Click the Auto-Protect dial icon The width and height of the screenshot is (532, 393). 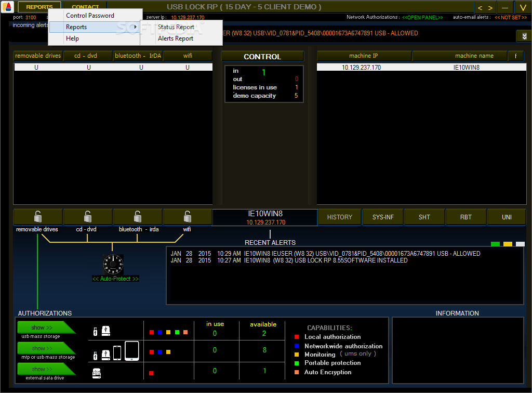(x=113, y=264)
